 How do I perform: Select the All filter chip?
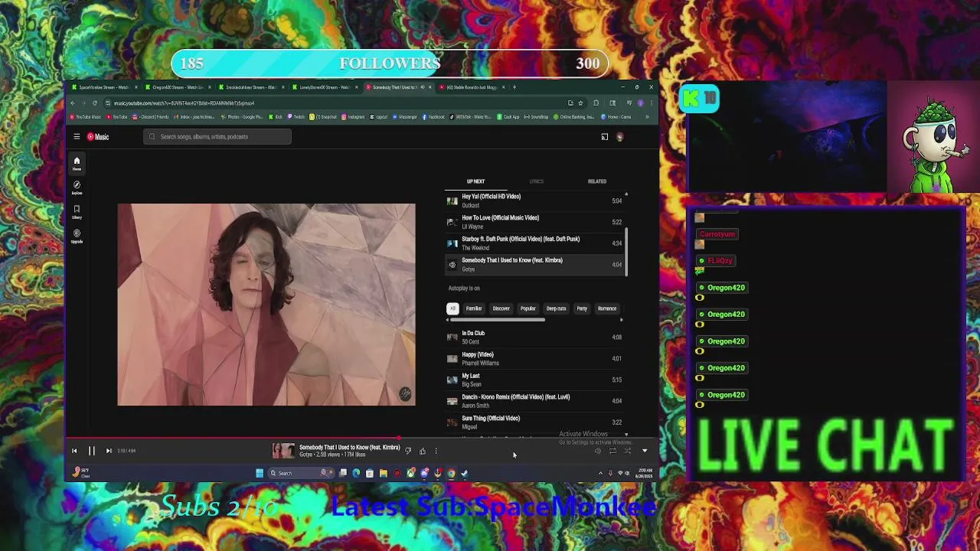click(452, 308)
